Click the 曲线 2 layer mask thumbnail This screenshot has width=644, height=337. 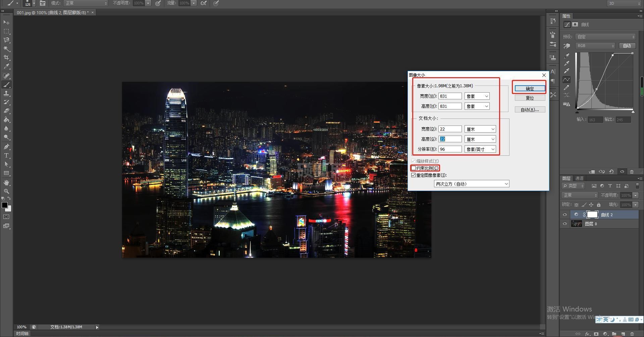pyautogui.click(x=592, y=215)
